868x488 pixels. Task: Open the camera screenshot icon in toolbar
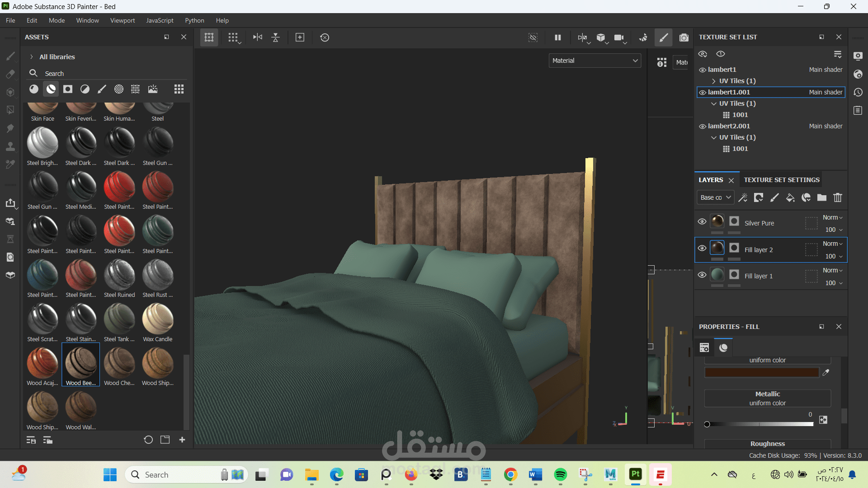[x=684, y=38]
